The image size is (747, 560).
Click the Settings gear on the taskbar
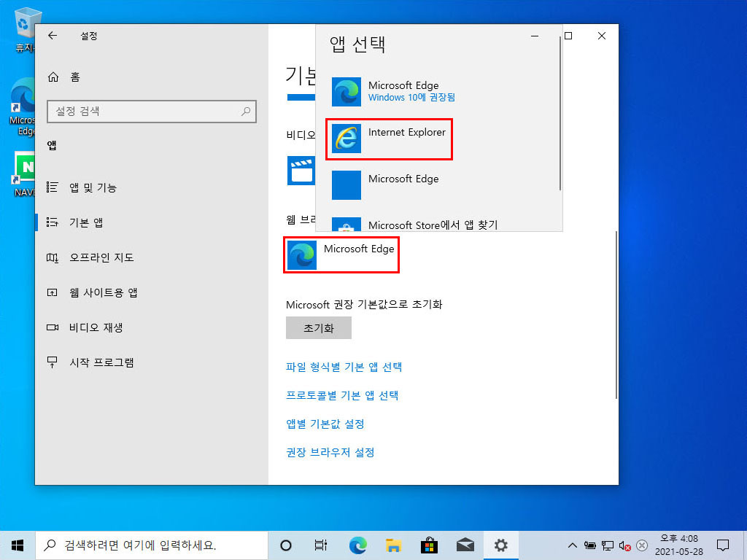click(500, 545)
